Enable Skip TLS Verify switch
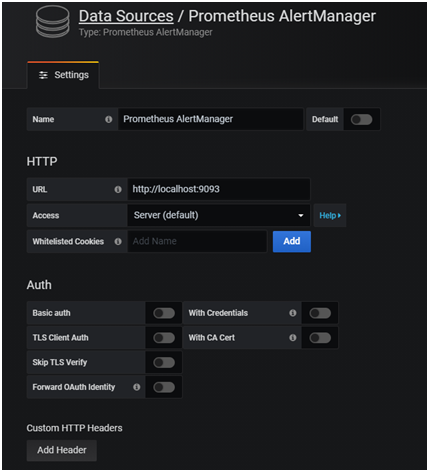The image size is (429, 472). coord(164,362)
